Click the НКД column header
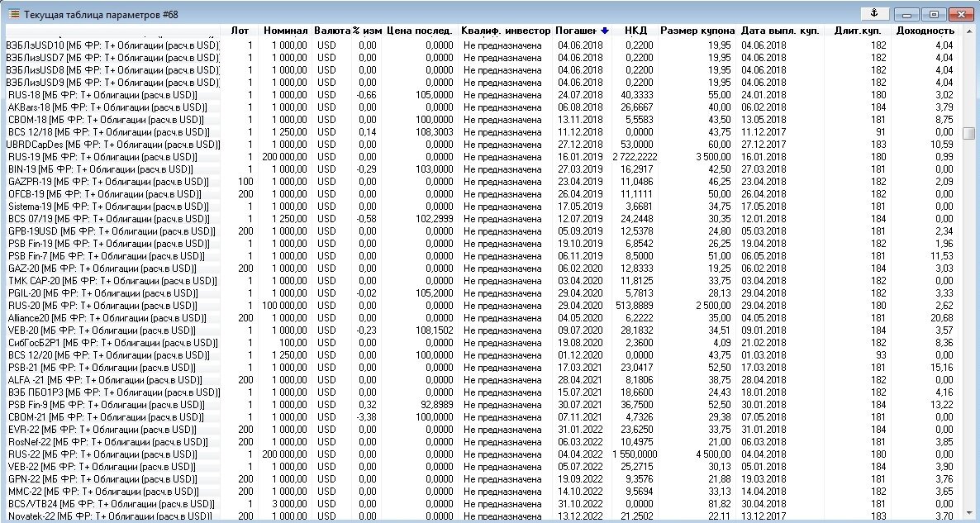980x523 pixels. [635, 31]
